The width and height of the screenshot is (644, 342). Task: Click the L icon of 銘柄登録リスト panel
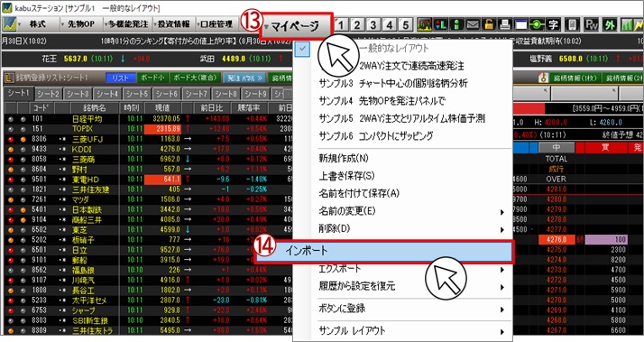[x=9, y=78]
